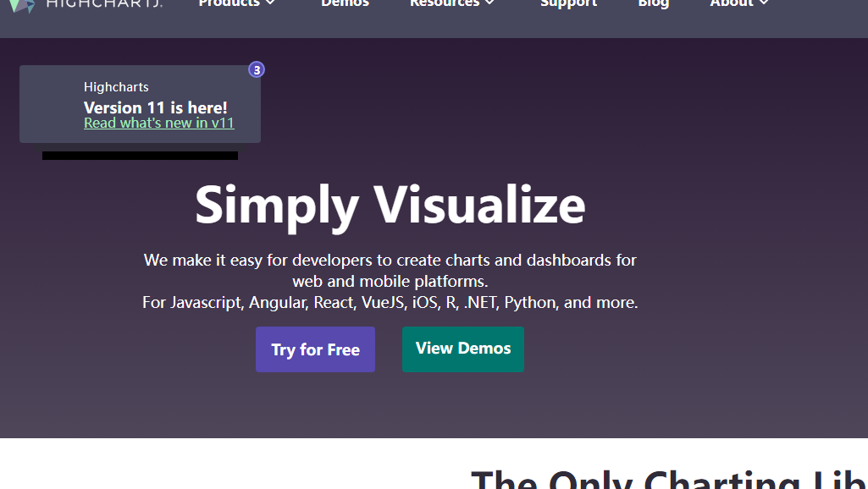Screen dimensions: 868x489
Task: Expand the Resources dropdown menu
Action: [451, 3]
